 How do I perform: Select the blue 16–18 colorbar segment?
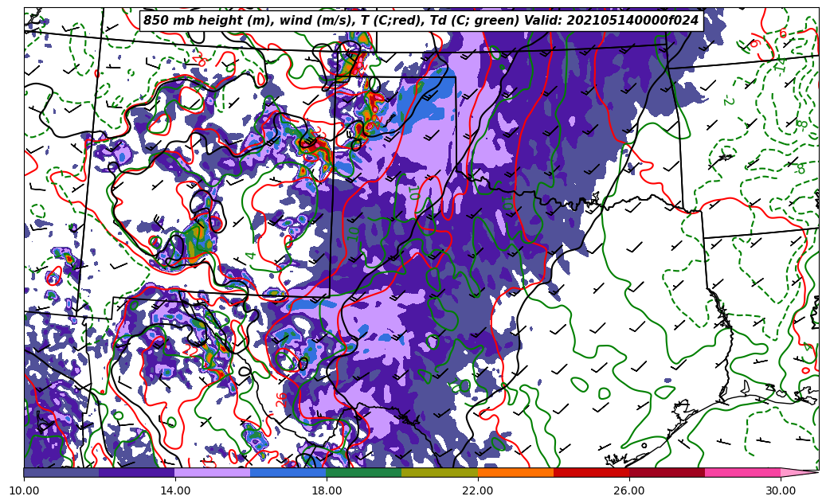(x=288, y=472)
